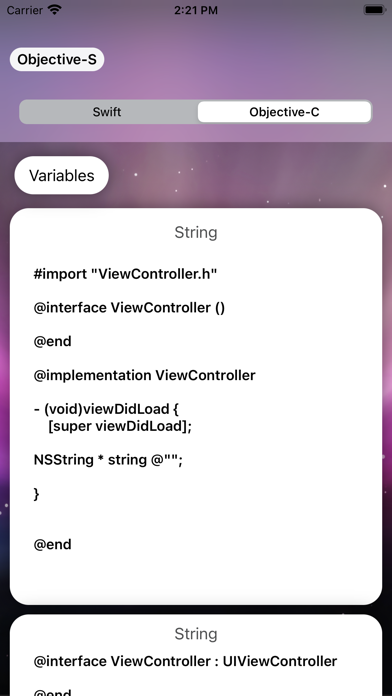Tap the 2:21 PM clock
392x696 pixels.
click(196, 10)
